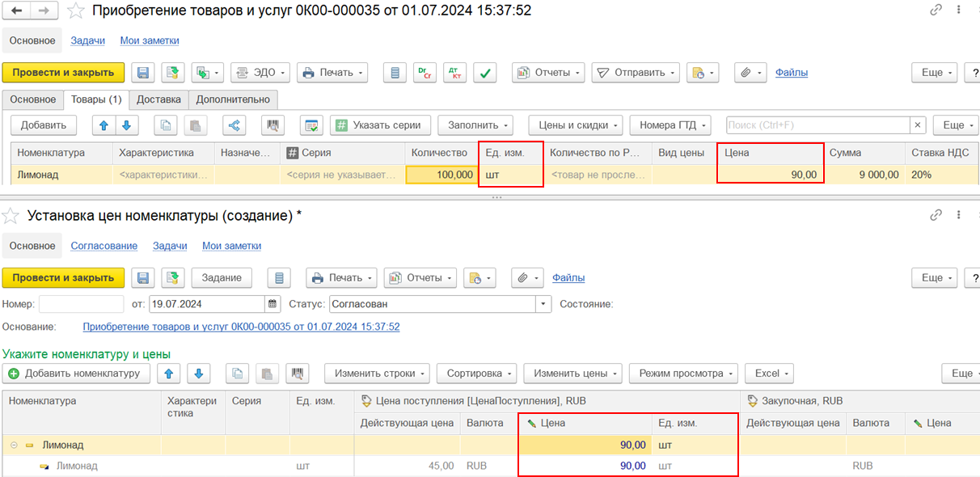Viewport: 980px width, 477px height.
Task: Click the share/split row icon in the Товары toolbar
Action: 234,125
